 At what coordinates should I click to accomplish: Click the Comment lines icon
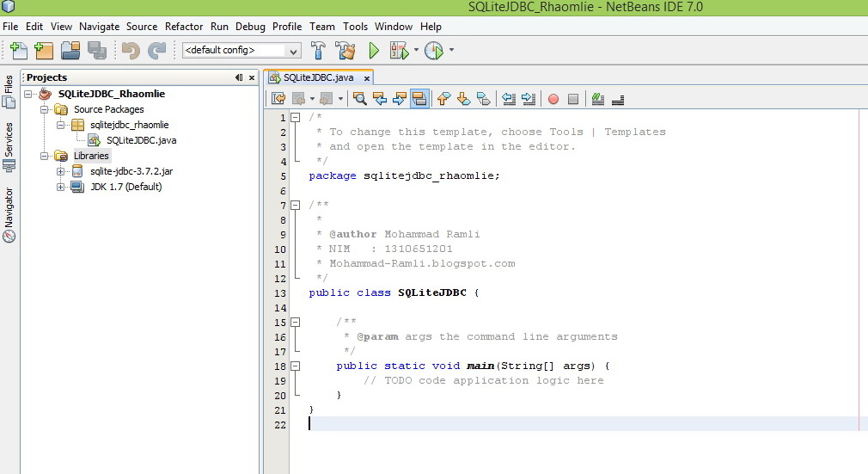(x=597, y=99)
